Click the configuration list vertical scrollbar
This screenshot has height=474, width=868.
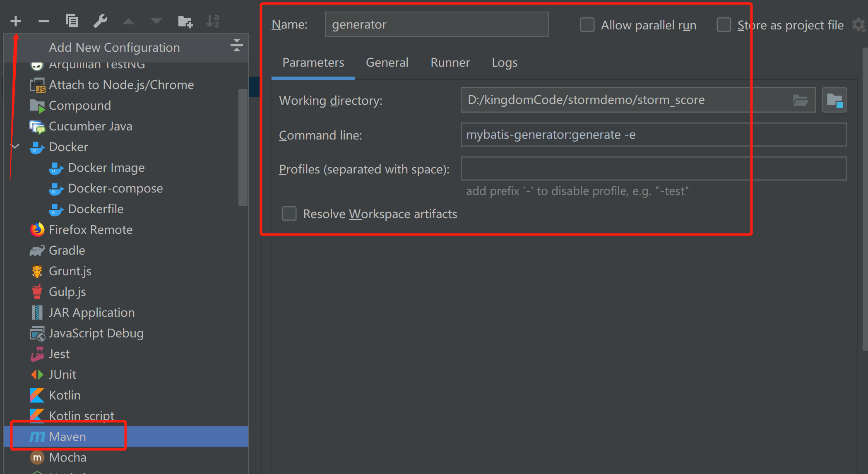(243, 147)
